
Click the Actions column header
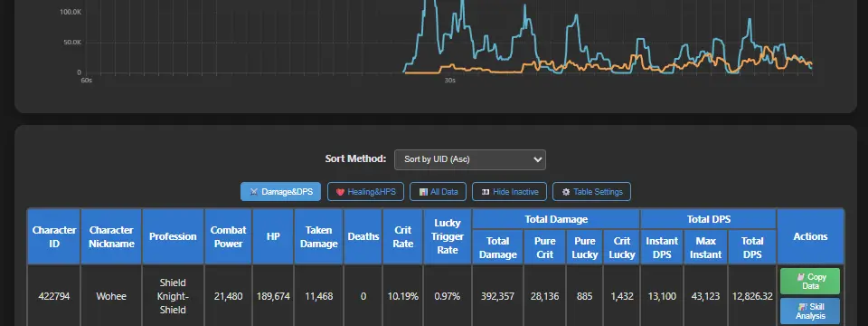coord(810,236)
